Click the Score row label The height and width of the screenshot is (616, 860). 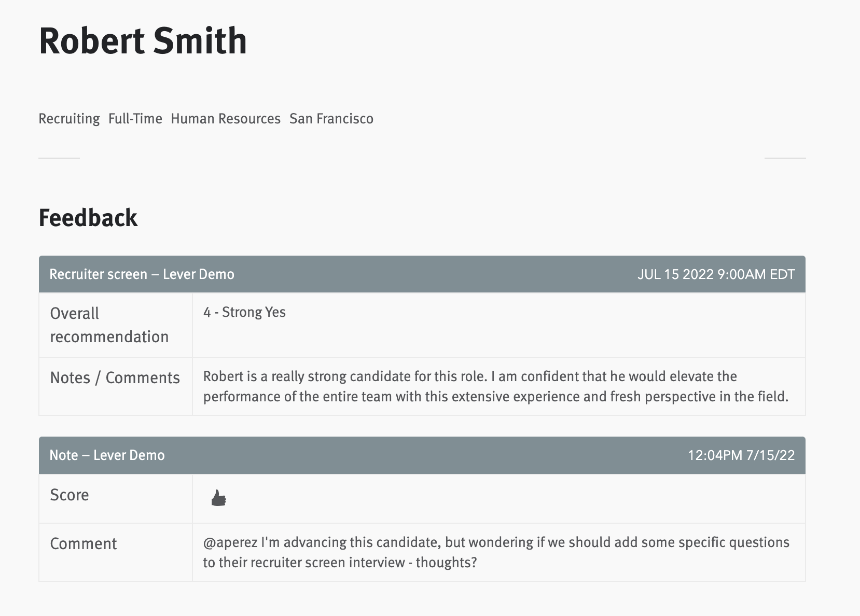70,495
